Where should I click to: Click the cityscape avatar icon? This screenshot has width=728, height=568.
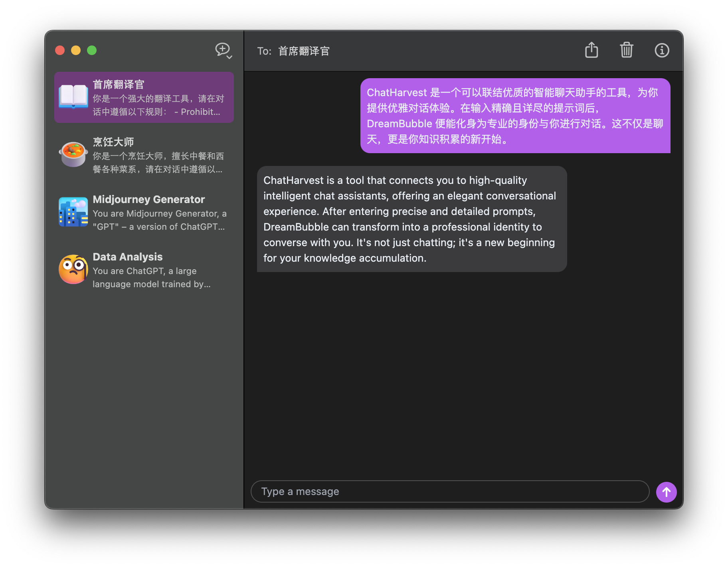(x=73, y=212)
